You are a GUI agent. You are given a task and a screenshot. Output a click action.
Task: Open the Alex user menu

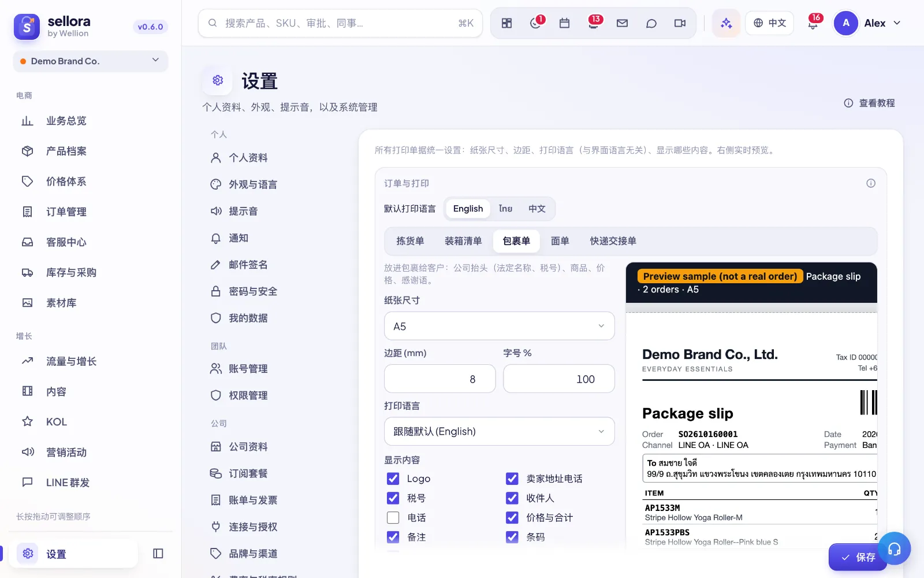[x=867, y=23]
